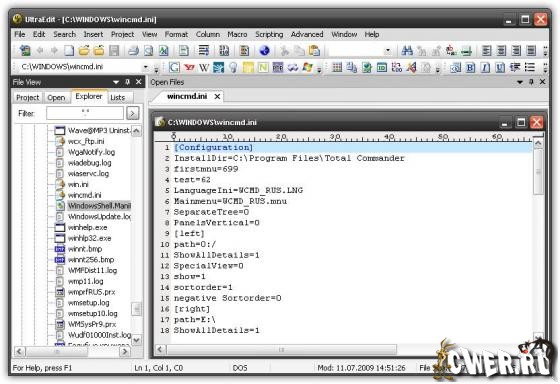Click the Save file toolbar icon
Screen dimensions: 560x384
tap(114, 51)
